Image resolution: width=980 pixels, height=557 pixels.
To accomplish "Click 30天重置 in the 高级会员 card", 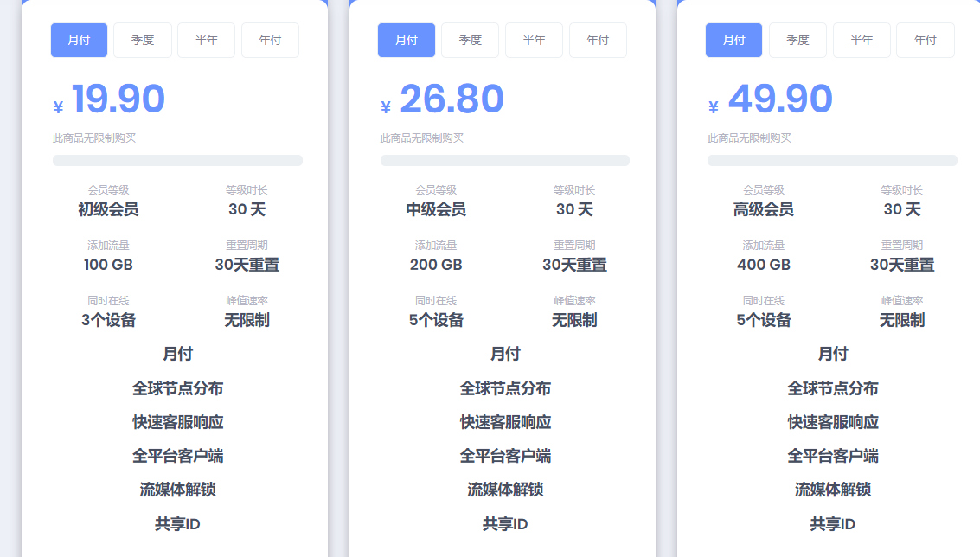I will pyautogui.click(x=902, y=265).
